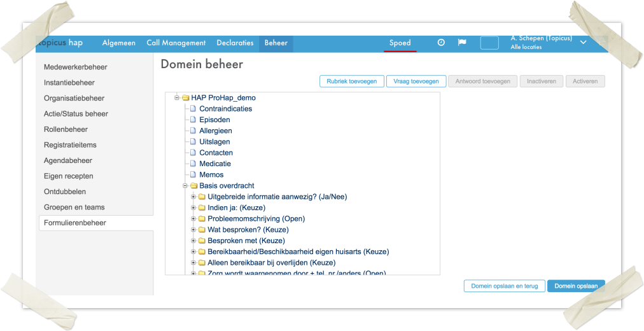Click the folder icon next to Probleemomschrijving

coord(202,219)
